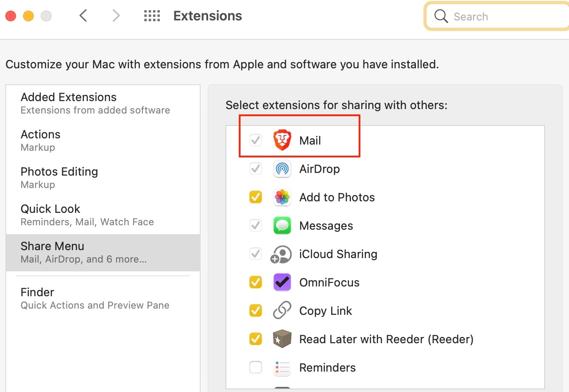Click the Reminders list icon
The image size is (569, 392).
(x=282, y=368)
